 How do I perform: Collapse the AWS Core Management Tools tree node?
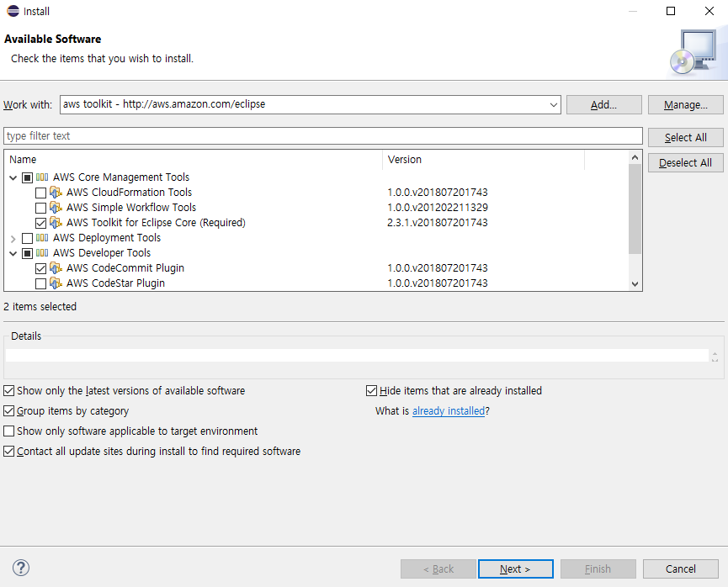(13, 177)
